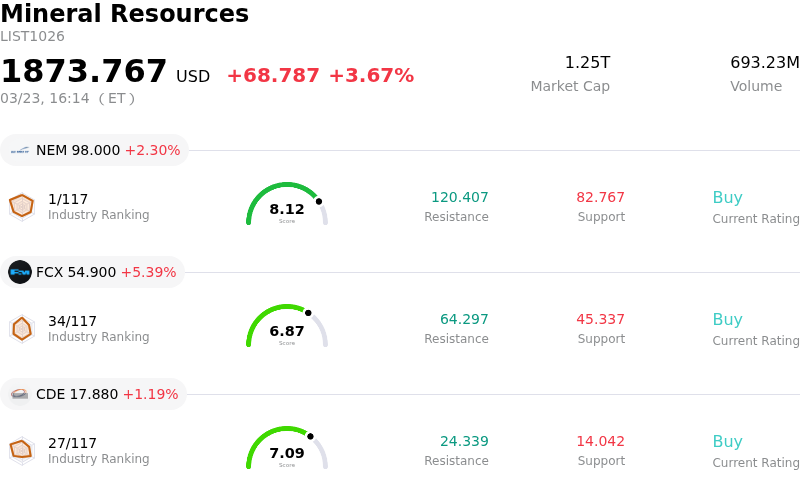Open the FCX 54.900 stock chip

(93, 272)
